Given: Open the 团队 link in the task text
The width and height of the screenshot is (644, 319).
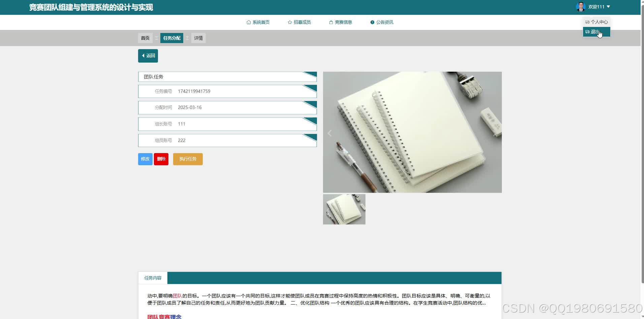Looking at the screenshot, I should [x=178, y=296].
